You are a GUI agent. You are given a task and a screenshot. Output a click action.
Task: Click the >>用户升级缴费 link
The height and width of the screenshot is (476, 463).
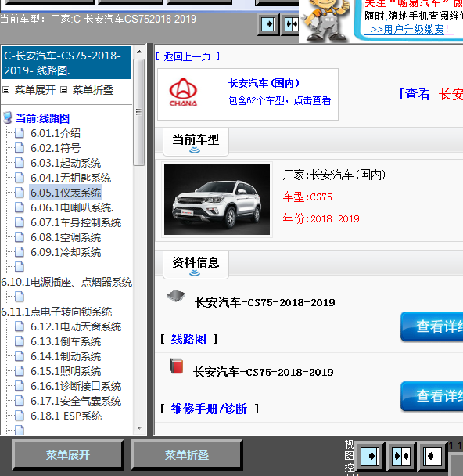tap(407, 29)
